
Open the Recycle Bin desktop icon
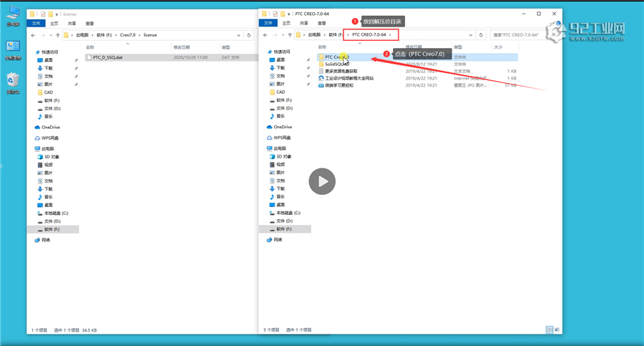pyautogui.click(x=13, y=82)
